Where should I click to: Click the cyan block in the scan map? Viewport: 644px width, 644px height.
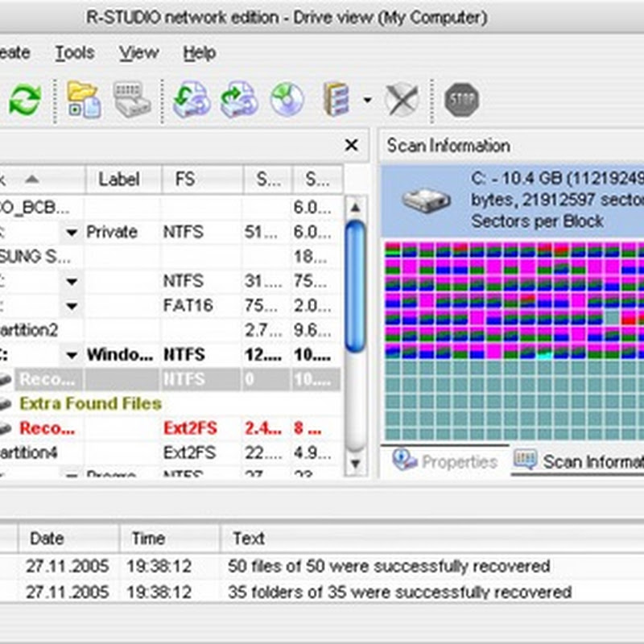[x=543, y=353]
